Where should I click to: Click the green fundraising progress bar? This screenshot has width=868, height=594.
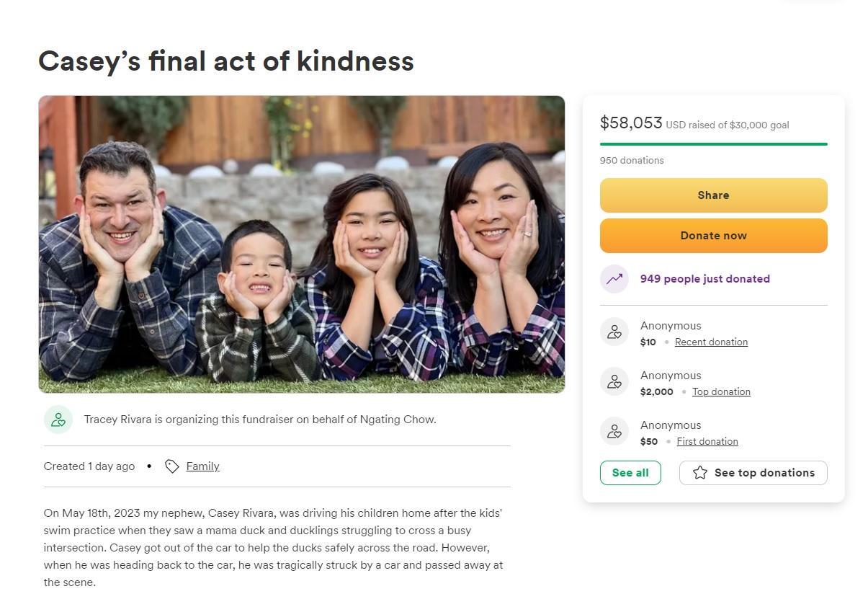pyautogui.click(x=713, y=144)
